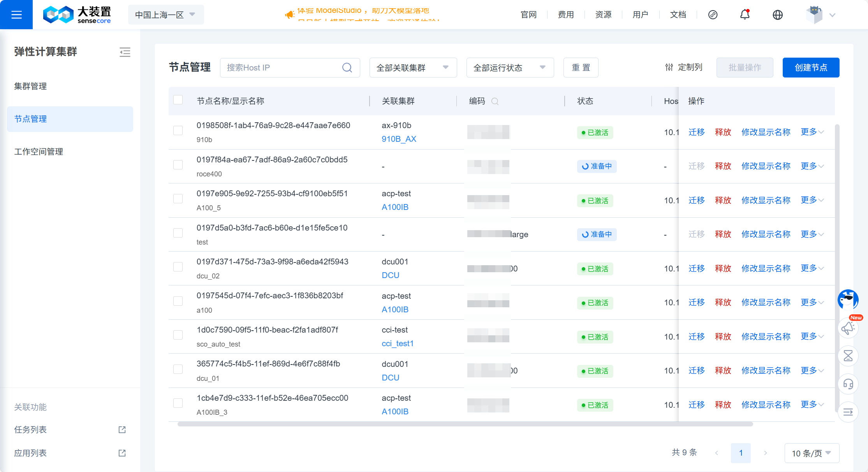
Task: Open the hamburger main menu
Action: point(16,15)
